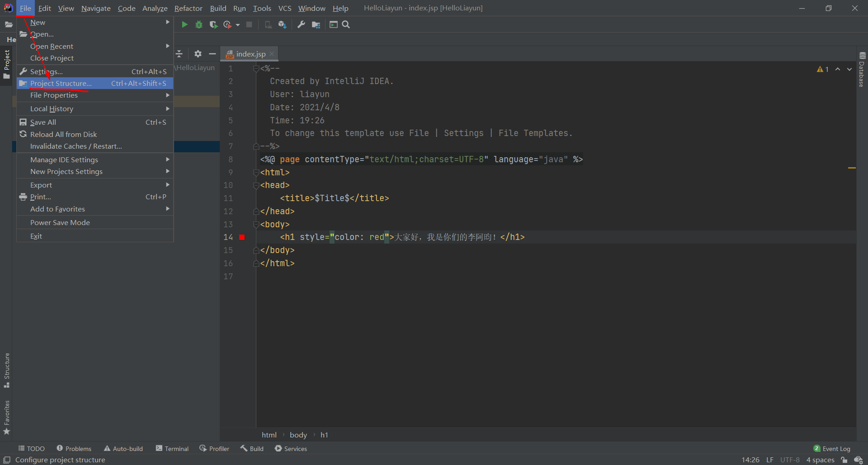Expand New Projects Settings submenu

(x=95, y=172)
